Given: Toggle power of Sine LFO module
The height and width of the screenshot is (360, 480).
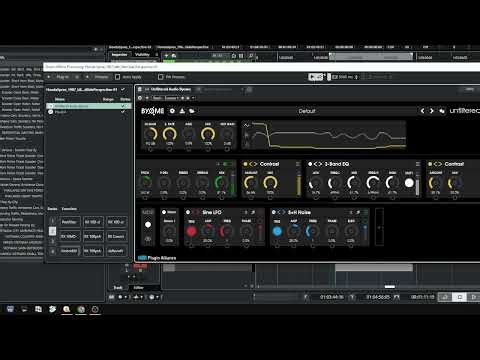Looking at the screenshot, I should point(188,212).
